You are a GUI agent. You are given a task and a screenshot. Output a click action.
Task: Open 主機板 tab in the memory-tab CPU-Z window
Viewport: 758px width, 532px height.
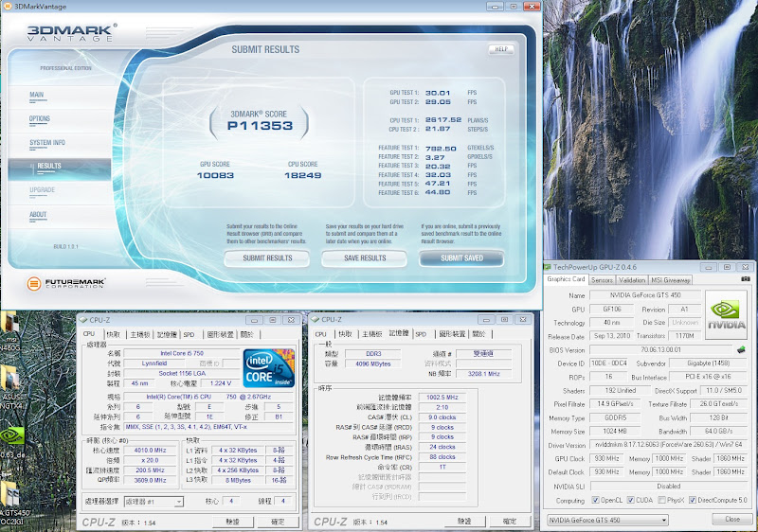pyautogui.click(x=372, y=334)
